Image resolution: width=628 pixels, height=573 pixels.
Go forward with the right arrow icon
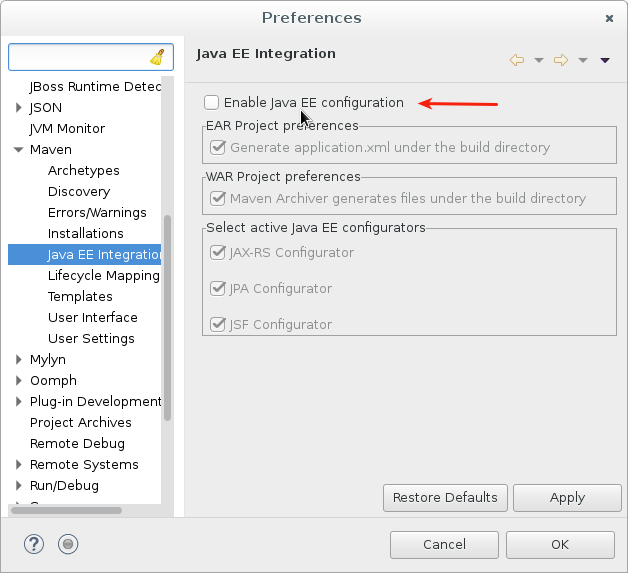pyautogui.click(x=561, y=60)
